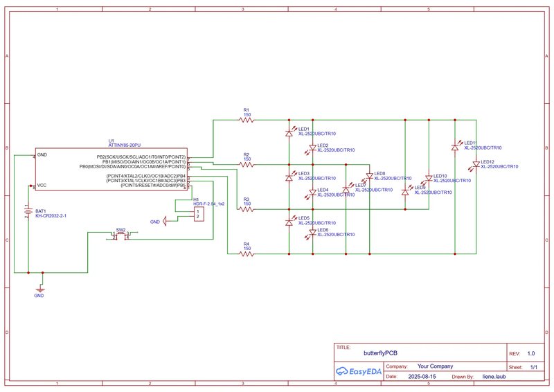The image size is (554, 392).
Task: Click the PB2(SCK/USCK/SCL...) pin label
Action: click(x=141, y=157)
